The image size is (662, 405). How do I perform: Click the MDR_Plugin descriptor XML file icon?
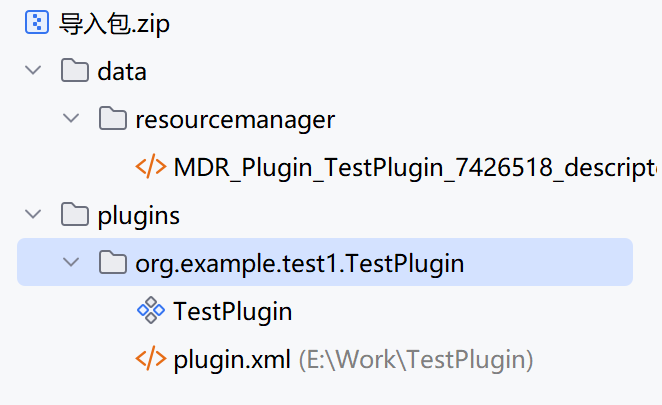pyautogui.click(x=151, y=166)
